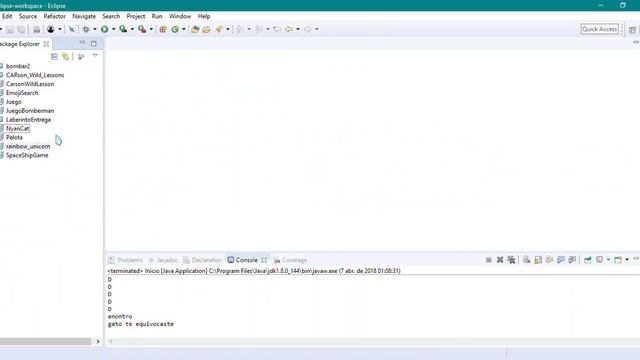Open the Project menu
The image size is (640, 360).
point(136,16)
